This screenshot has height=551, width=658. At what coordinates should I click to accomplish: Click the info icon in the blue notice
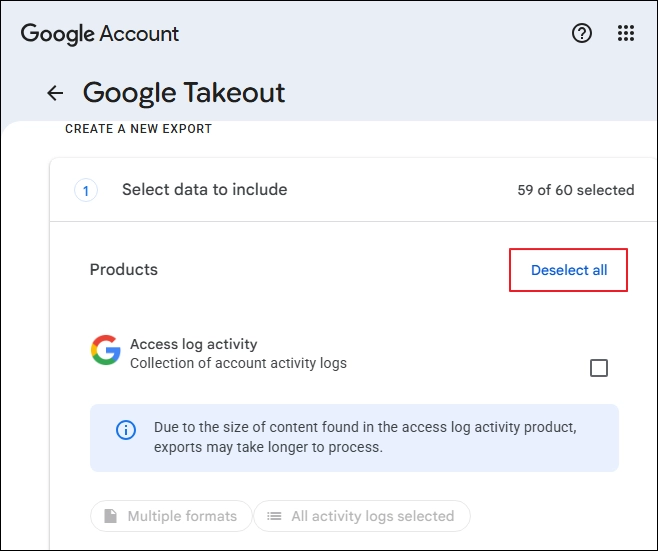click(x=125, y=430)
